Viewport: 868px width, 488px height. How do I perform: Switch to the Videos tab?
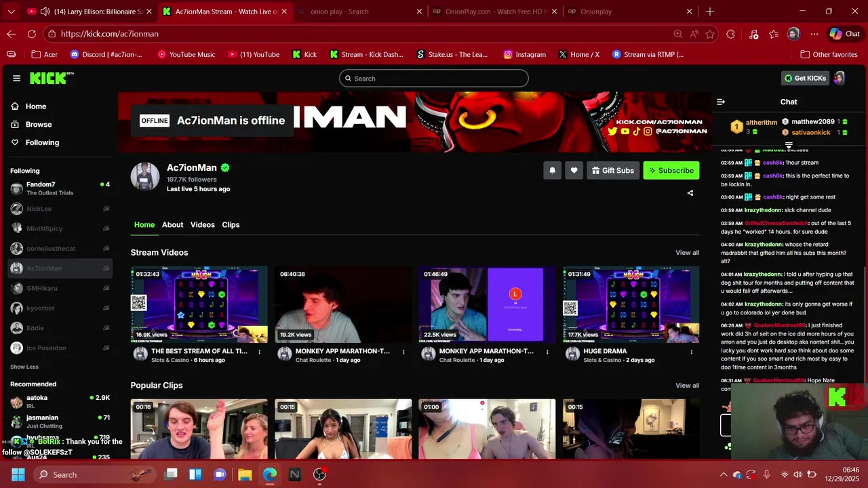pos(203,225)
